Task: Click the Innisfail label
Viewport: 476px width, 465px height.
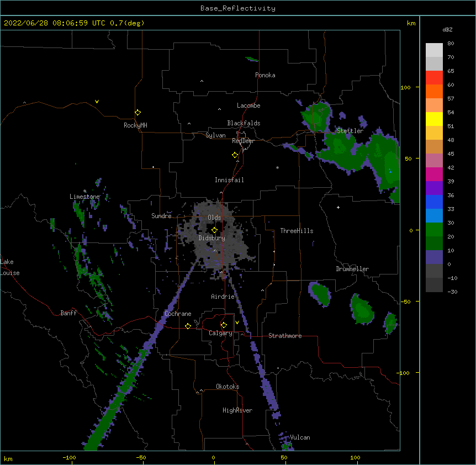Action: click(229, 180)
